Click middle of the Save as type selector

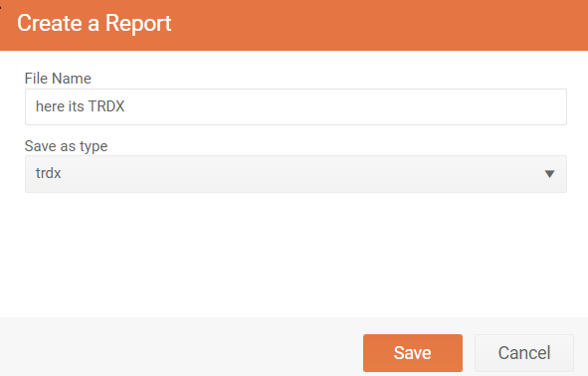295,174
